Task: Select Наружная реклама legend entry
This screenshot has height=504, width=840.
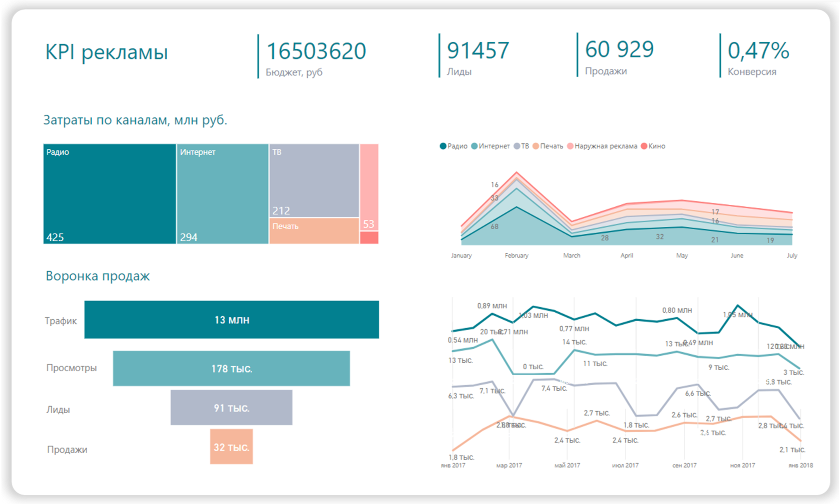Action: pyautogui.click(x=602, y=146)
